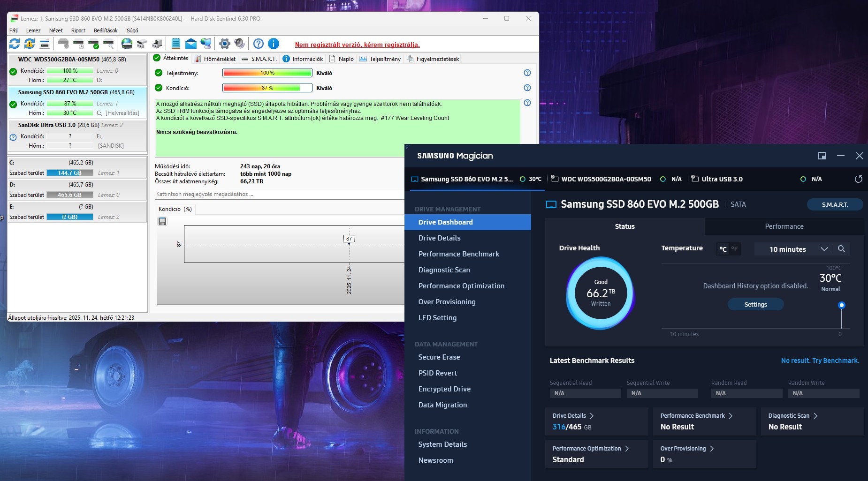Expand the Performance Benchmark card with No Result

click(704, 421)
